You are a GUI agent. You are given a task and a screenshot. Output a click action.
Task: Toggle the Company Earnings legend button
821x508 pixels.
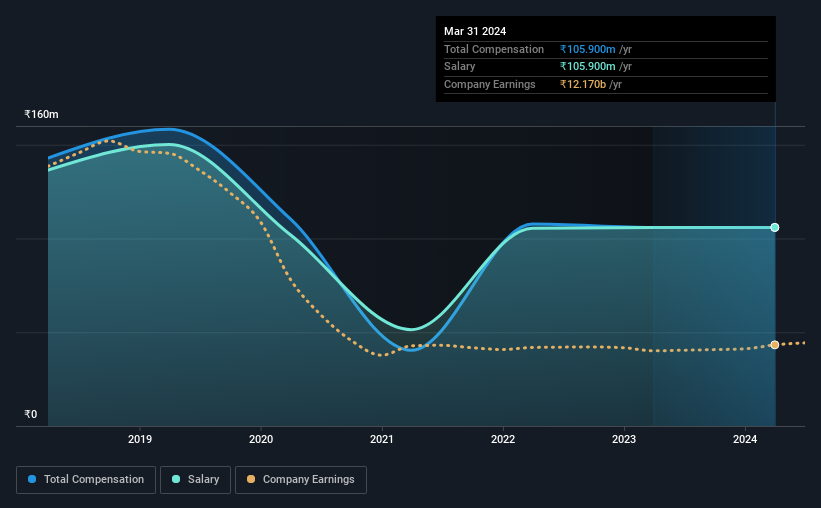pos(301,480)
